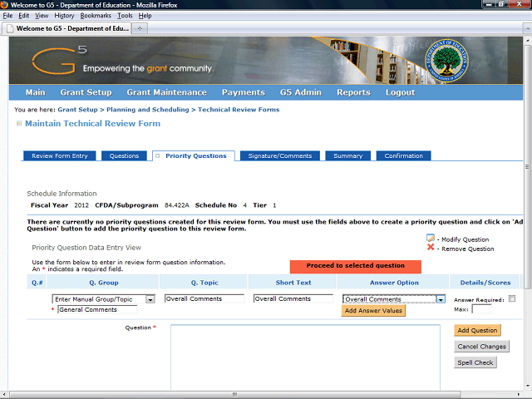The width and height of the screenshot is (532, 399).
Task: Open the Reports navigation menu
Action: click(x=353, y=92)
